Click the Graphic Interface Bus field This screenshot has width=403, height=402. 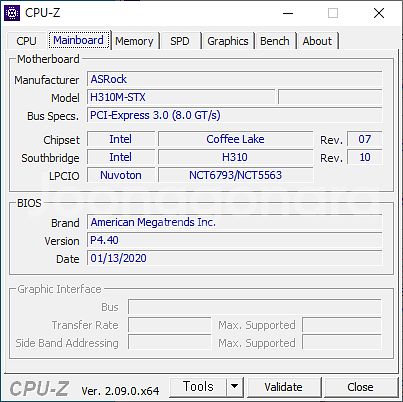tap(255, 307)
